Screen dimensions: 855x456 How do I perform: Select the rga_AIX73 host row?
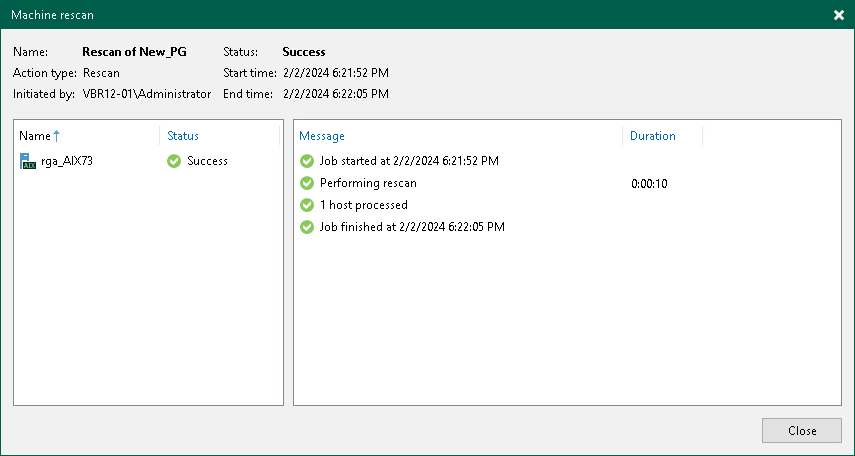[67, 161]
